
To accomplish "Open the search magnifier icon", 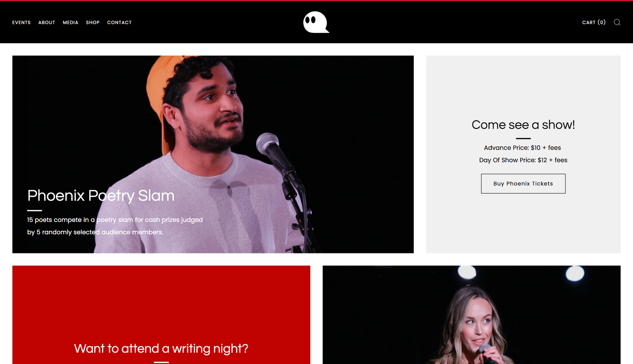I will tap(617, 22).
